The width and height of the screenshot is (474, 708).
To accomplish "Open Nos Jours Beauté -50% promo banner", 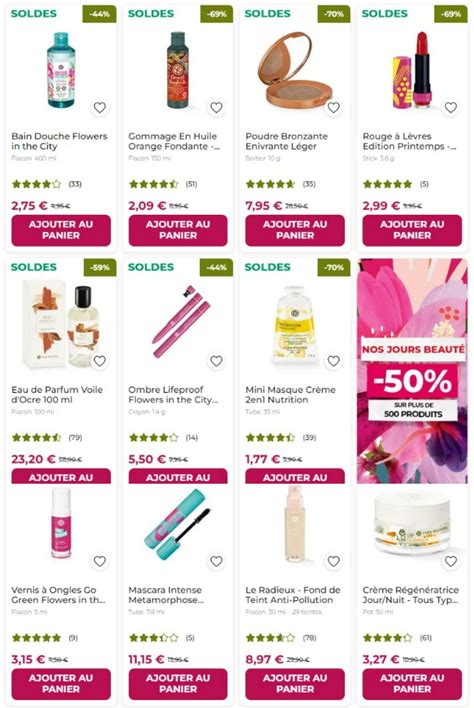I will (x=412, y=371).
